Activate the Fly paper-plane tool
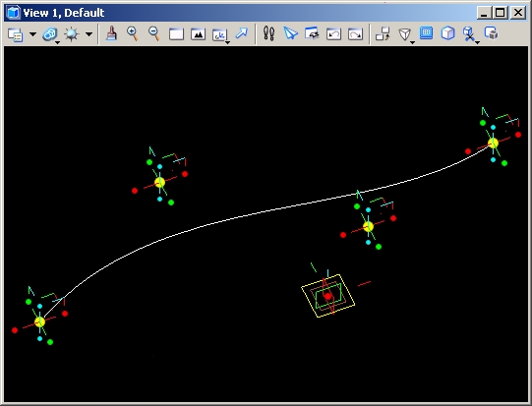The width and height of the screenshot is (532, 406). [290, 33]
